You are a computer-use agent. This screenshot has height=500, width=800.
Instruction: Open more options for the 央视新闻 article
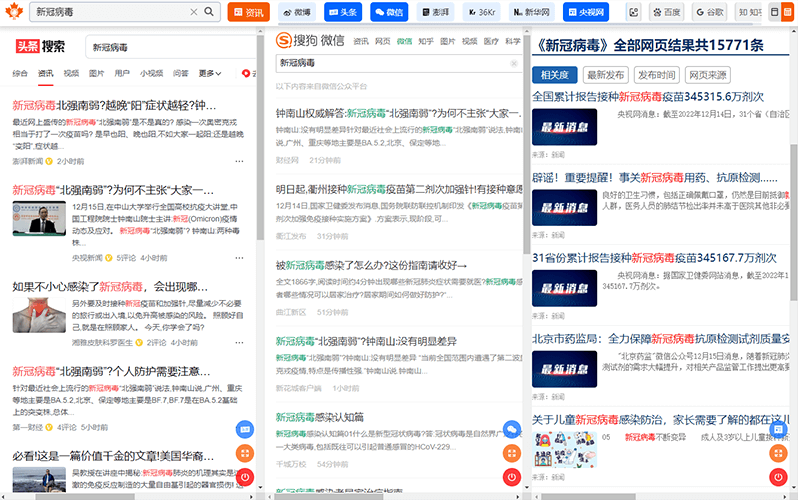pyautogui.click(x=239, y=258)
